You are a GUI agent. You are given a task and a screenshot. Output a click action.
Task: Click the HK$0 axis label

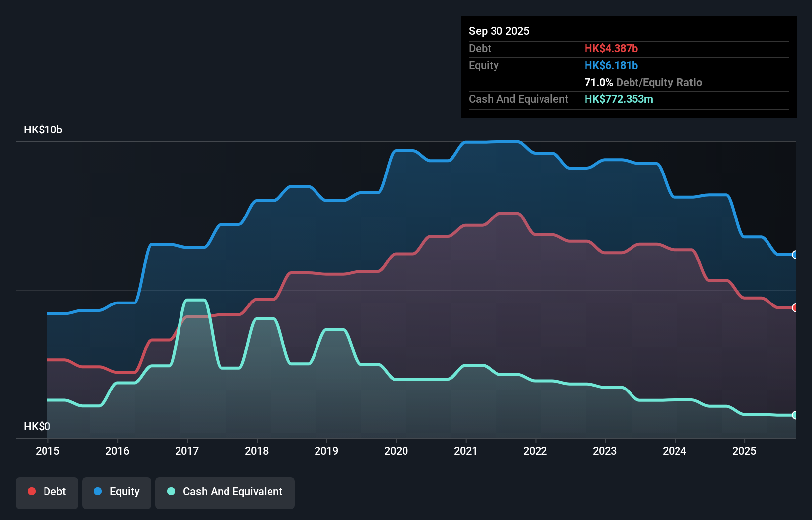37,426
